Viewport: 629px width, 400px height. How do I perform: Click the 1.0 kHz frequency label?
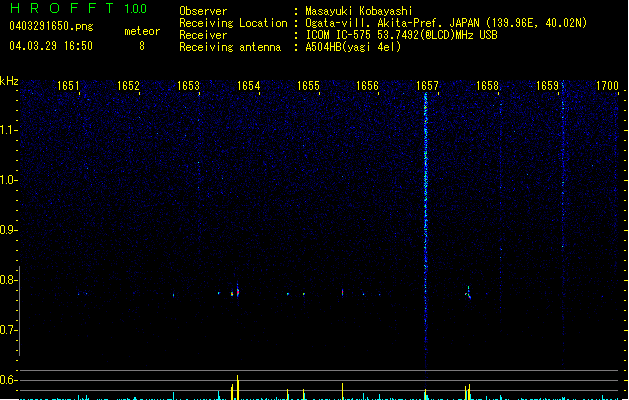pos(8,180)
